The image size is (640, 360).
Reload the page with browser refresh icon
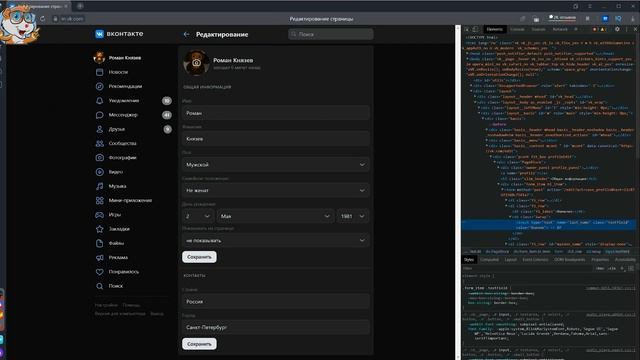click(x=42, y=19)
